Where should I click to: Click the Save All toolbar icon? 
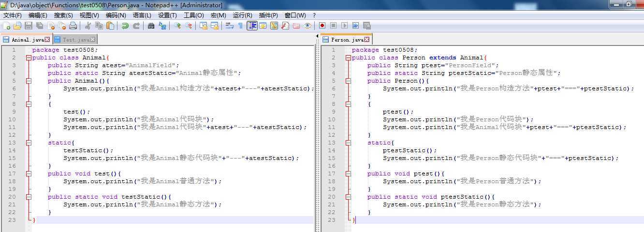coord(39,26)
